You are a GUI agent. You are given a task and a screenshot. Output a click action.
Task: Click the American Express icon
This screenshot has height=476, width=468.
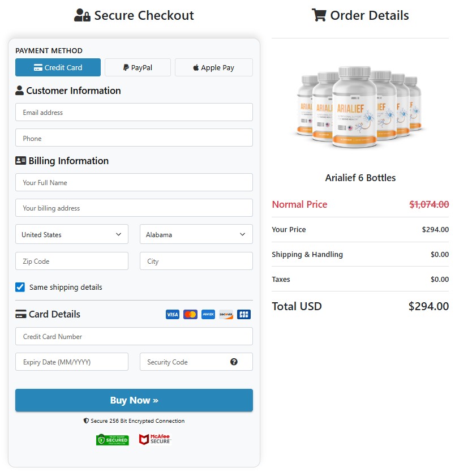(208, 314)
